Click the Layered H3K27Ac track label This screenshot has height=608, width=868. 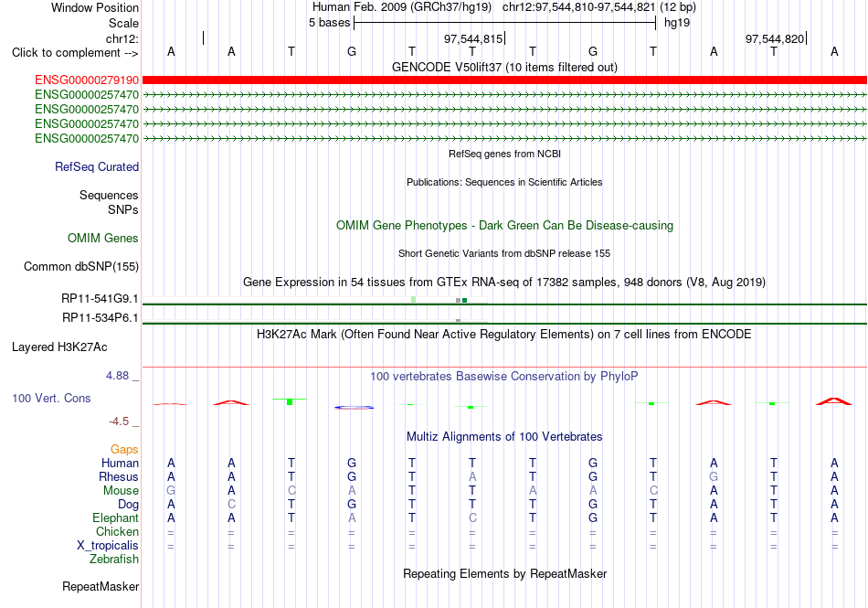59,347
